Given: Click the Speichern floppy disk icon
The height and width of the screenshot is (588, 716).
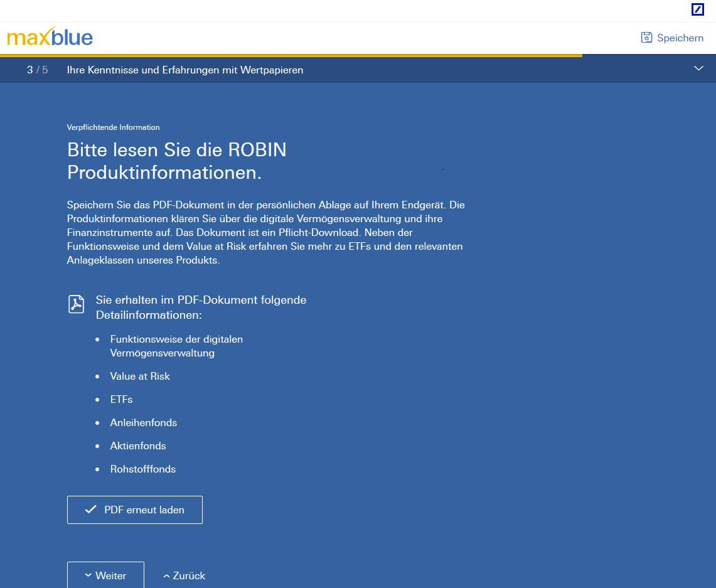Looking at the screenshot, I should click(646, 38).
